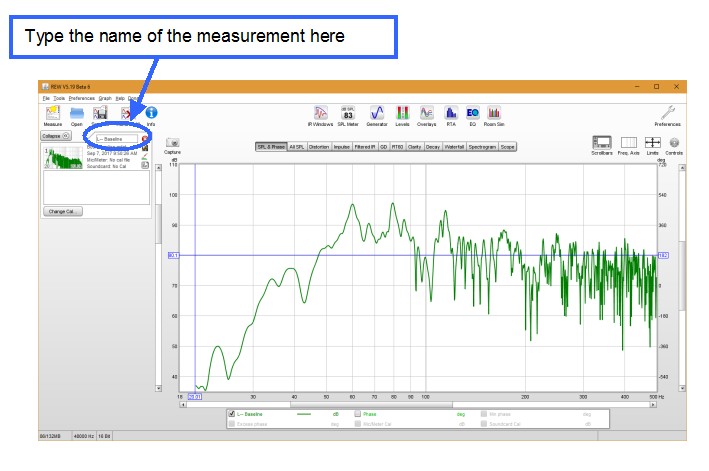Click the Measure icon in the toolbar
709x471 pixels.
click(x=52, y=113)
